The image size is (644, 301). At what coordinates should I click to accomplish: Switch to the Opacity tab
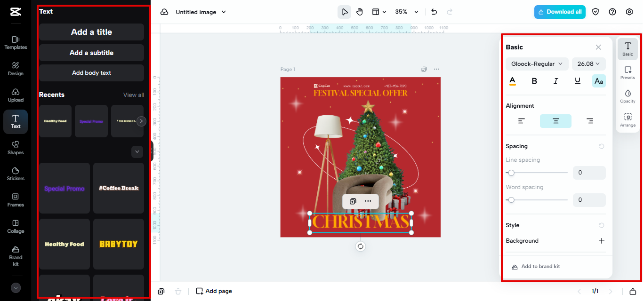click(628, 96)
